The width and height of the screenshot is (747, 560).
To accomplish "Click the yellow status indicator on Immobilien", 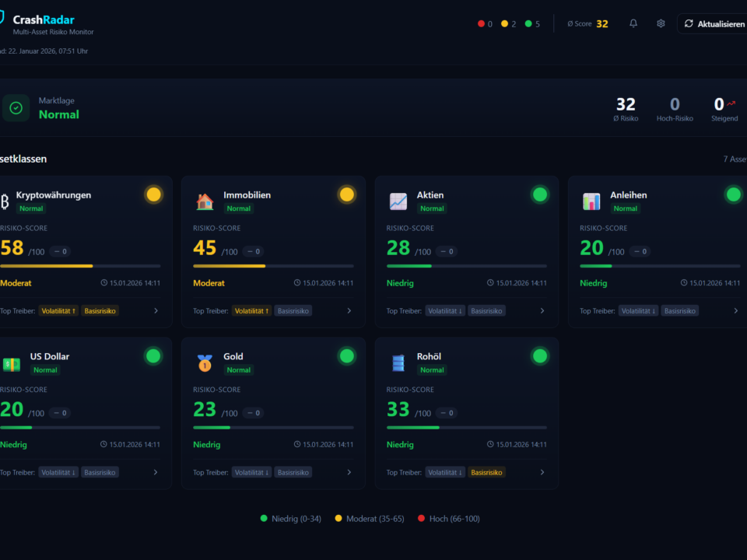I will [x=346, y=194].
